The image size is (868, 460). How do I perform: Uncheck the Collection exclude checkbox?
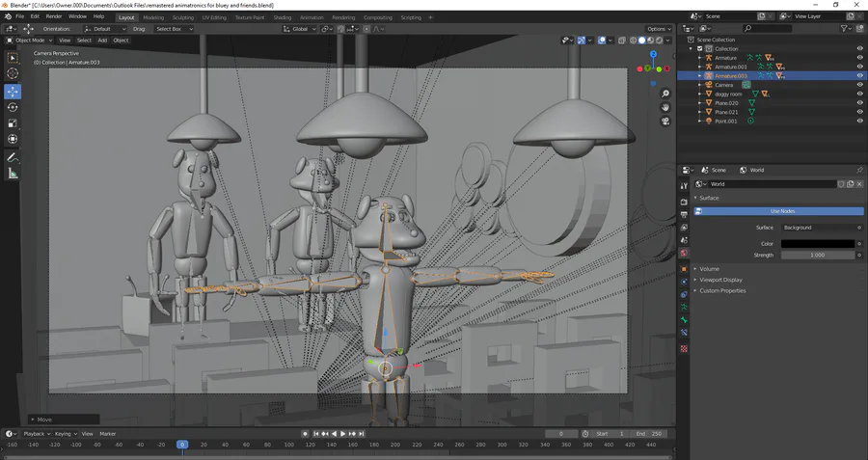point(700,49)
